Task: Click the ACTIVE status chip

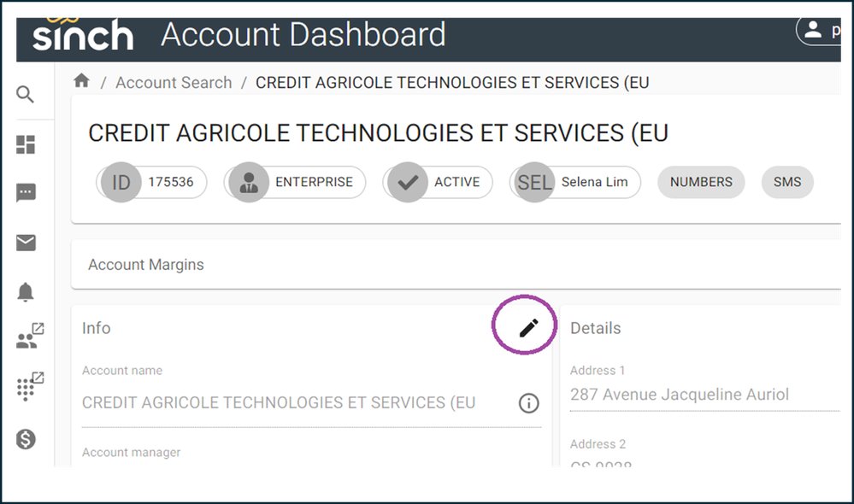Action: click(438, 182)
